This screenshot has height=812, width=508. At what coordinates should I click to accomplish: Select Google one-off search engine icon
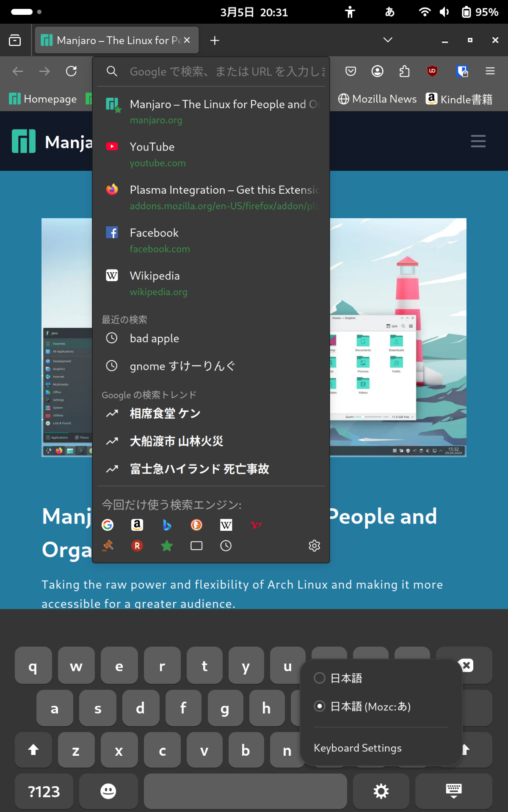pyautogui.click(x=108, y=525)
